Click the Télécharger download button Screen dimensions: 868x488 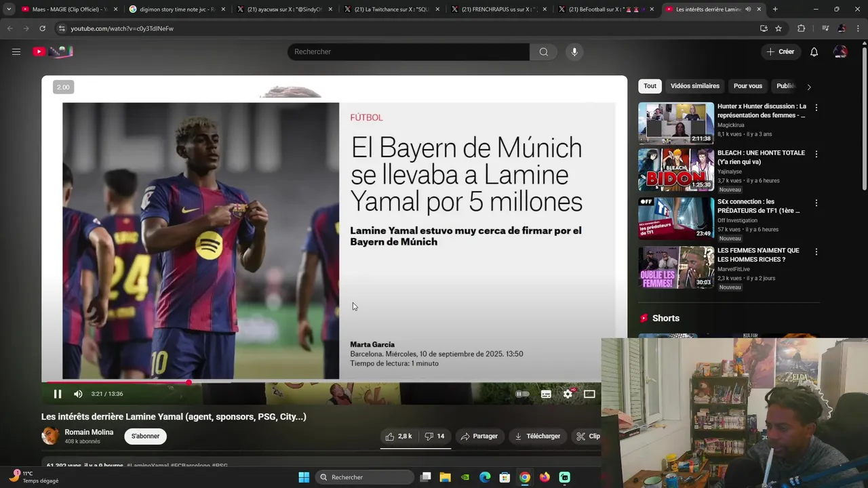point(537,436)
